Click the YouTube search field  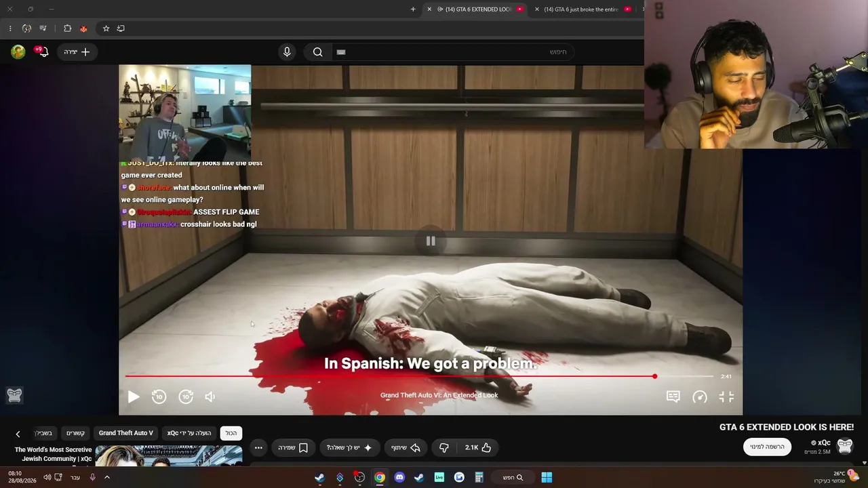452,52
